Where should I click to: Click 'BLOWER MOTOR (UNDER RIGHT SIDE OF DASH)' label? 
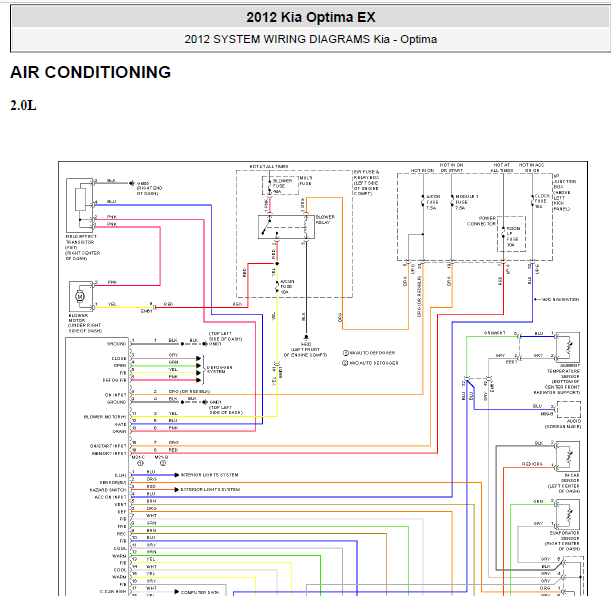point(85,323)
